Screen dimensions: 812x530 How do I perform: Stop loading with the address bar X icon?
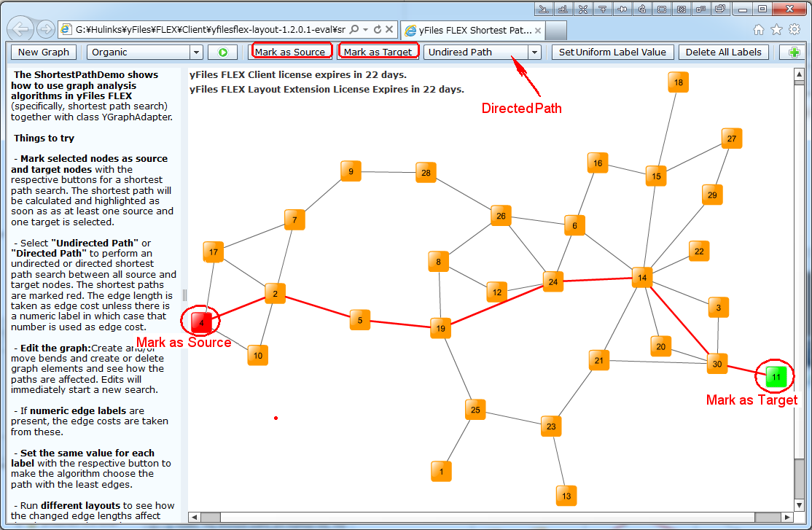389,30
